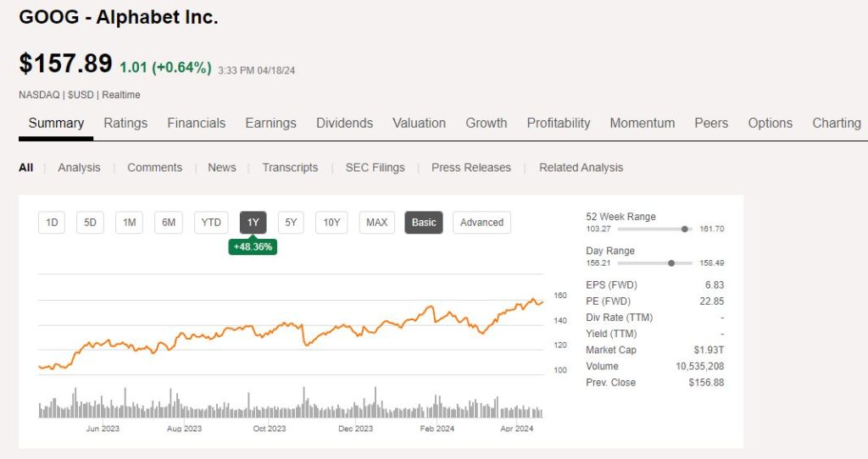The width and height of the screenshot is (868, 459).
Task: Show Comments filter
Action: (x=154, y=168)
